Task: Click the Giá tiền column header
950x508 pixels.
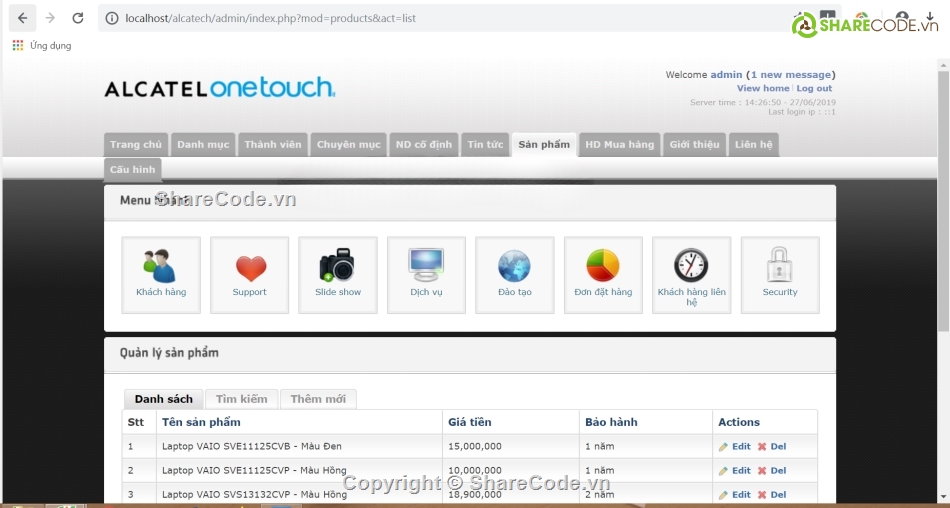Action: [470, 422]
